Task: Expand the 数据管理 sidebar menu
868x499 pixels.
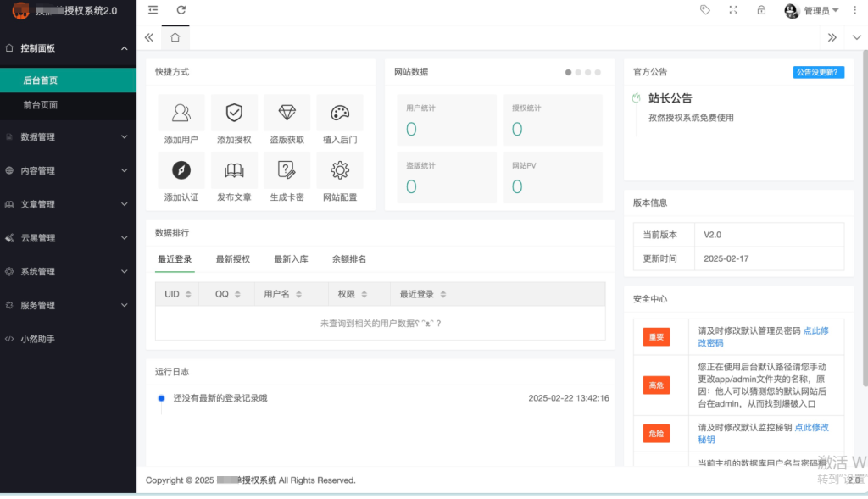Action: [68, 136]
